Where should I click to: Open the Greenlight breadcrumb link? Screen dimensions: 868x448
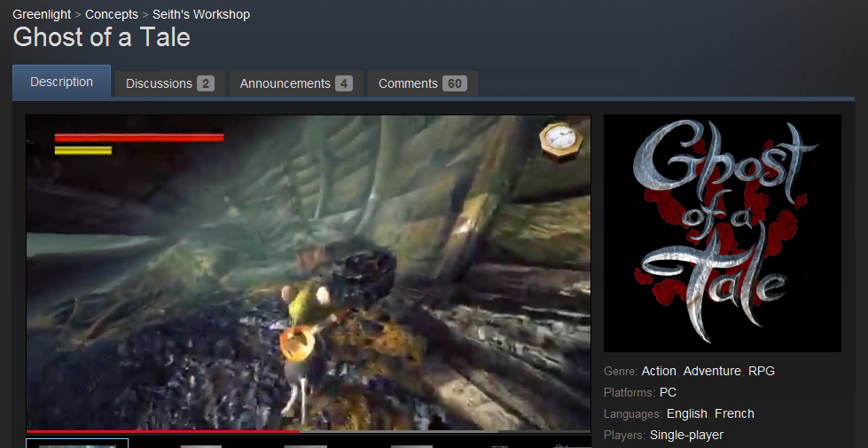tap(42, 14)
